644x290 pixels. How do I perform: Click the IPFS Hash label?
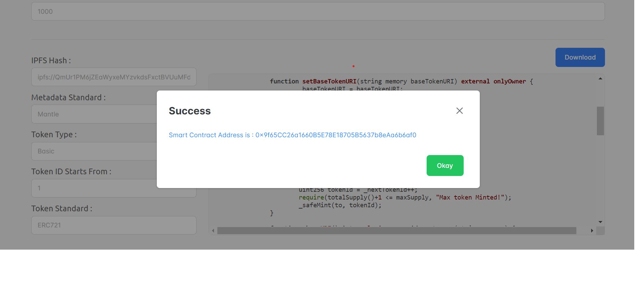[x=51, y=61]
